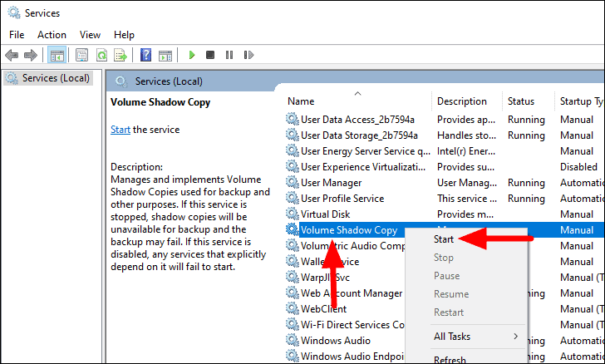Select the User Data Access_2b7594a service
This screenshot has height=364, width=605.
tap(357, 120)
